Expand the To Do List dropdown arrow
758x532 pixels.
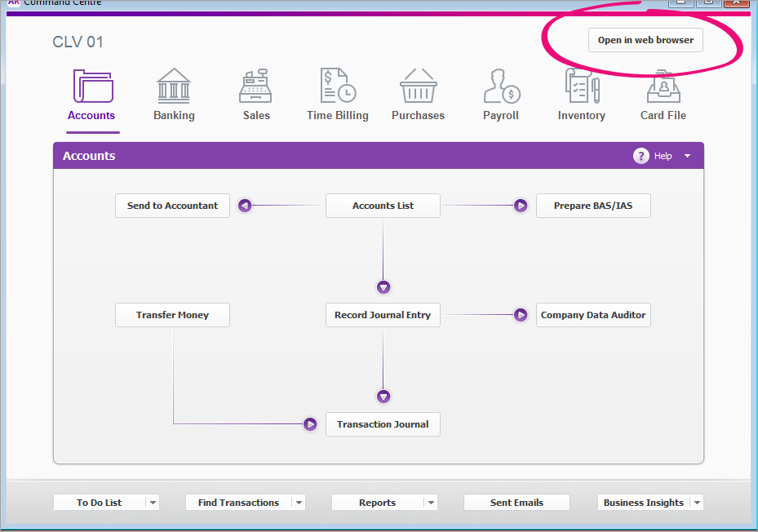(153, 503)
